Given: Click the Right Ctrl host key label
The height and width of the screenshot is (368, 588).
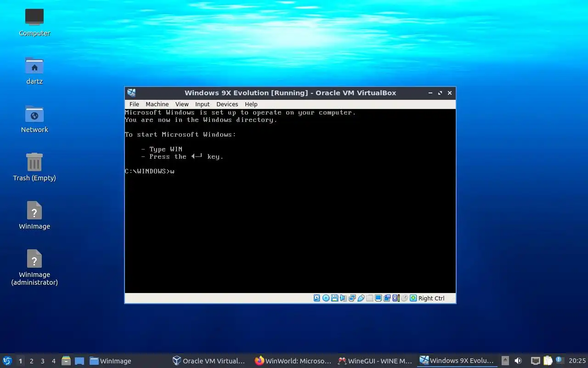Looking at the screenshot, I should (x=431, y=298).
